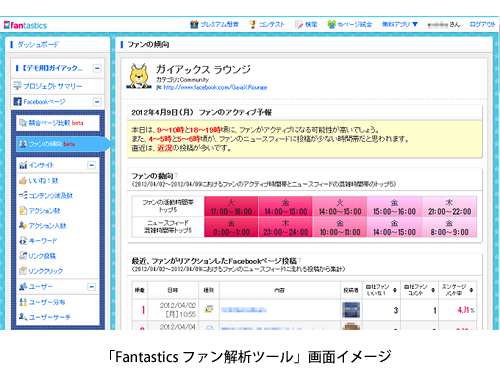Open アクション人数 person icon entry
The image size is (500, 376).
[43, 226]
